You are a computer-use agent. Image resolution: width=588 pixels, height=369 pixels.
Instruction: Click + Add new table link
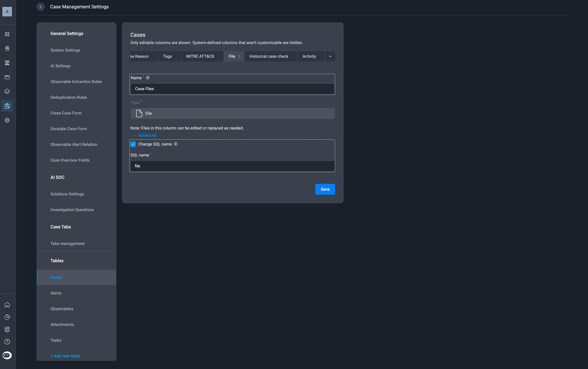tap(65, 356)
